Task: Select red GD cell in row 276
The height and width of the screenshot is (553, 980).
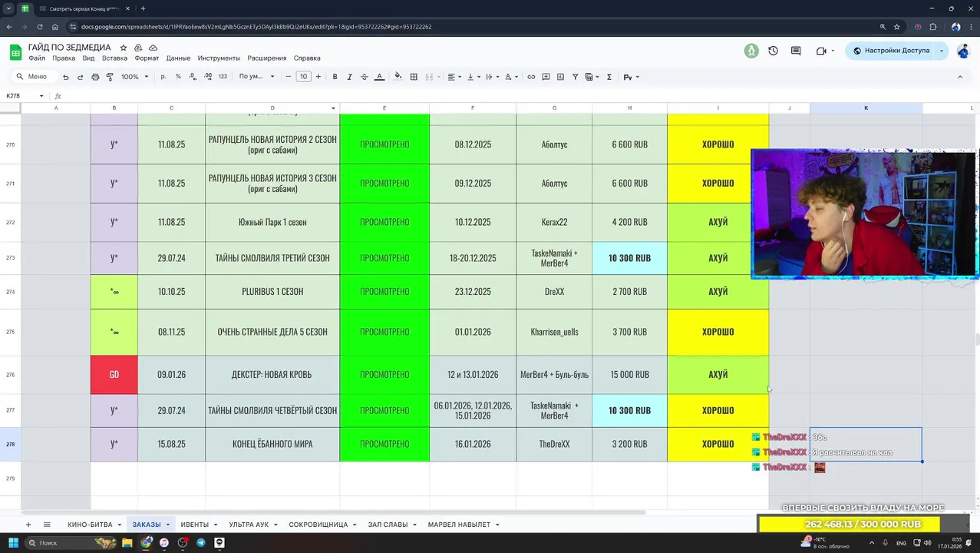Action: (114, 375)
